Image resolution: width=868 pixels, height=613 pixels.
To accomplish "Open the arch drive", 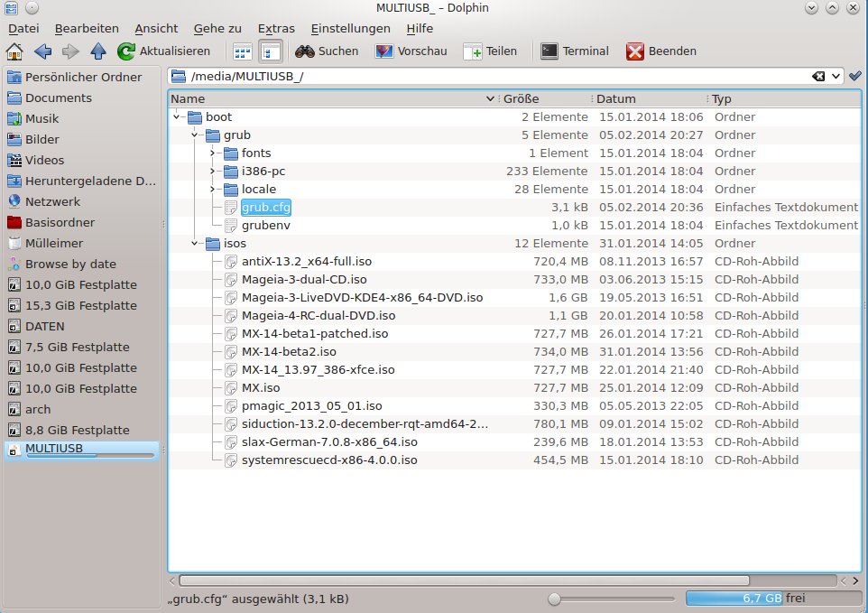I will (x=82, y=409).
